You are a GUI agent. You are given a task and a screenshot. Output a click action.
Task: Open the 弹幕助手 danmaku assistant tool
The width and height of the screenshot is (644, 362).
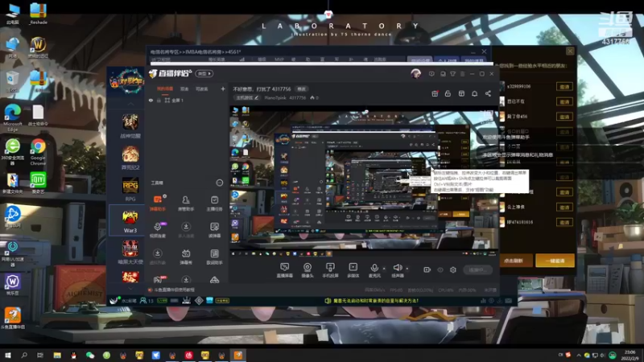[x=157, y=203]
